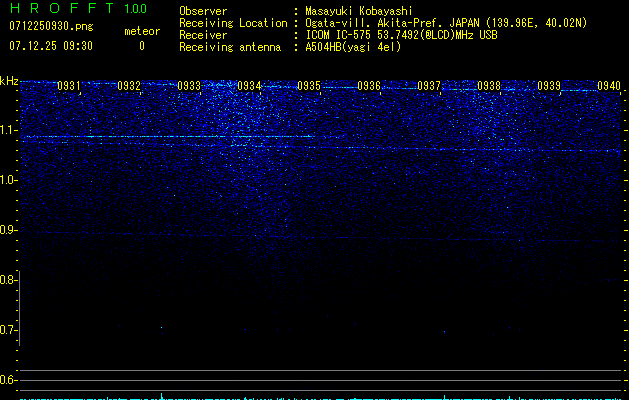
Task: Click the 0932 time marker
Action: 129,86
